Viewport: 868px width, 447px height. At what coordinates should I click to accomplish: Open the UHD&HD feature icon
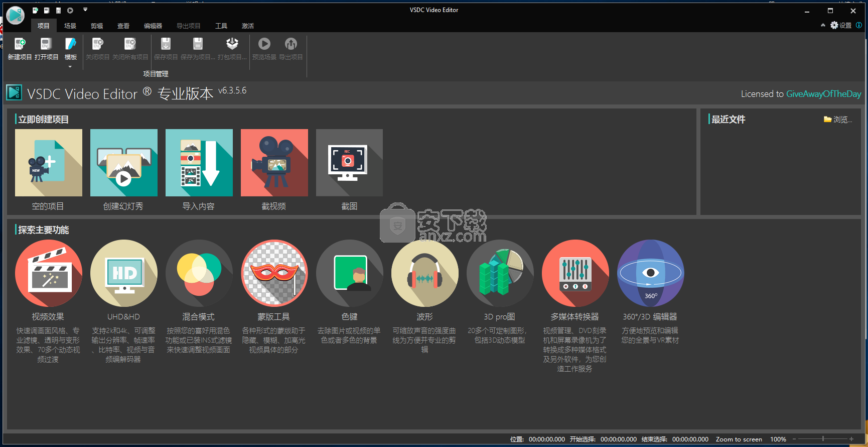tap(123, 273)
